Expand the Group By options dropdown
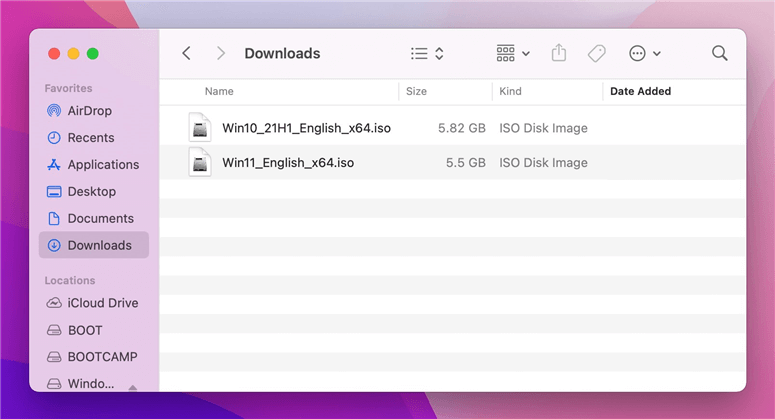Screen dimensions: 775x419 513,53
